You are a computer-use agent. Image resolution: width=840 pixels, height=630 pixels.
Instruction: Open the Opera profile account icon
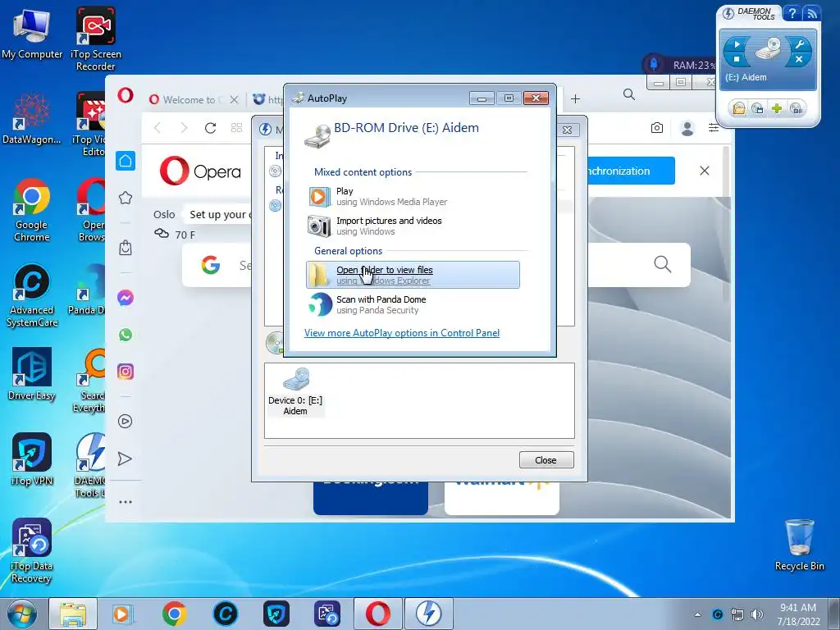(x=687, y=128)
